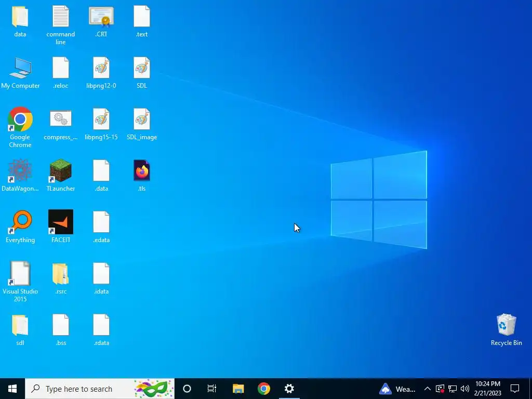Open the clock showing 10:24 PM
Screen dimensions: 532x399
(x=487, y=389)
